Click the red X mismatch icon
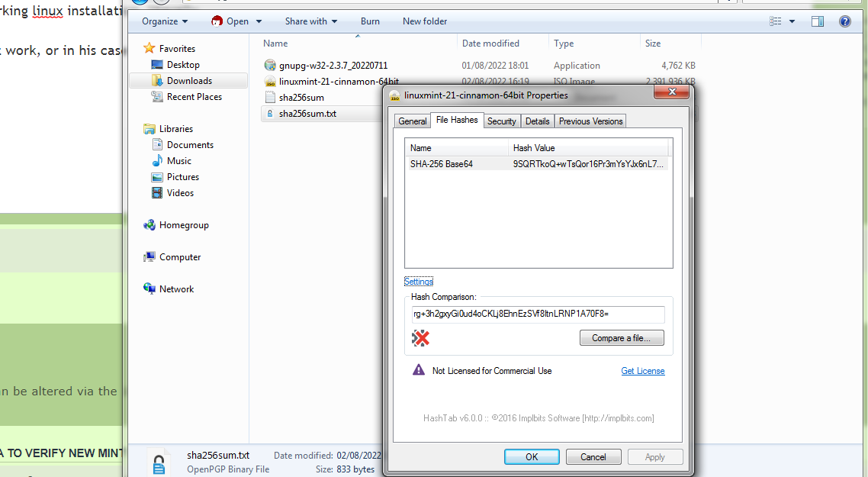 coord(421,338)
